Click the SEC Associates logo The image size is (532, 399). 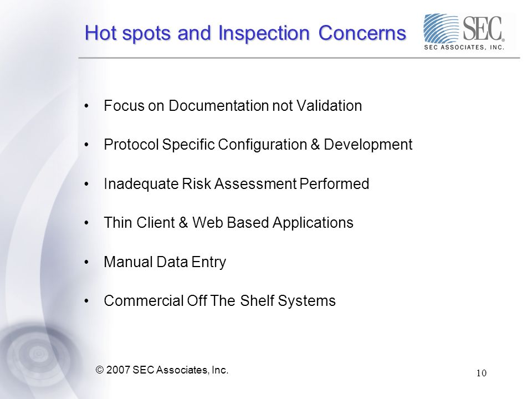click(x=464, y=32)
